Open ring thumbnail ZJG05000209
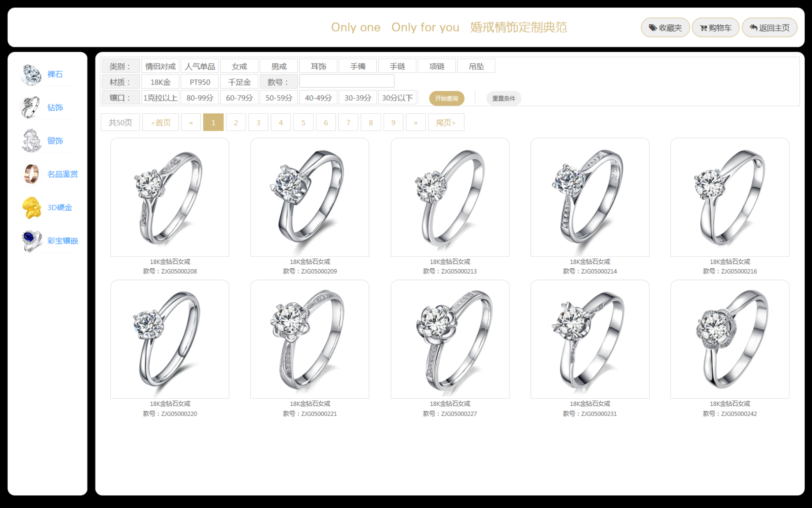Viewport: 812px width, 508px height. click(310, 197)
